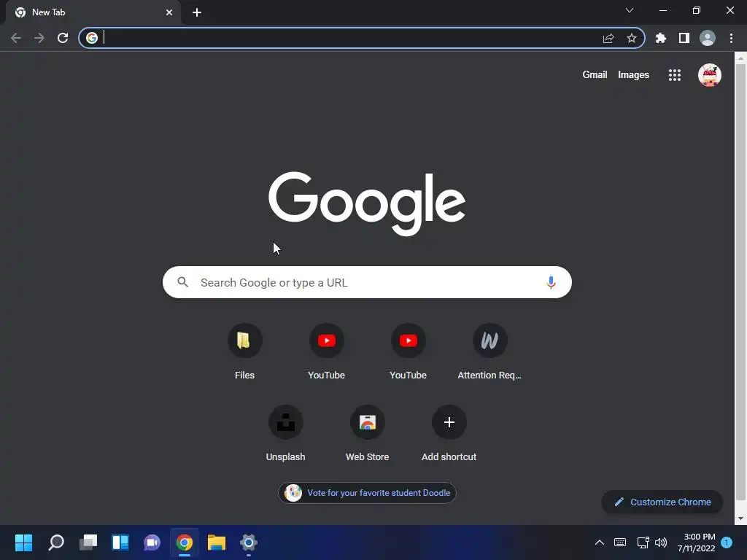
Task: Click the page vertical scrollbar
Action: pos(740,281)
